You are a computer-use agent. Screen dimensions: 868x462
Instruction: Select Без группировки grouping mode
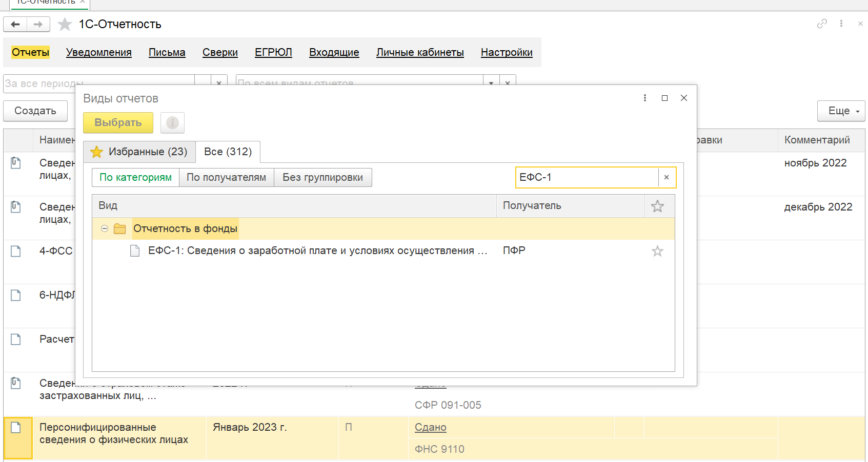tap(322, 177)
